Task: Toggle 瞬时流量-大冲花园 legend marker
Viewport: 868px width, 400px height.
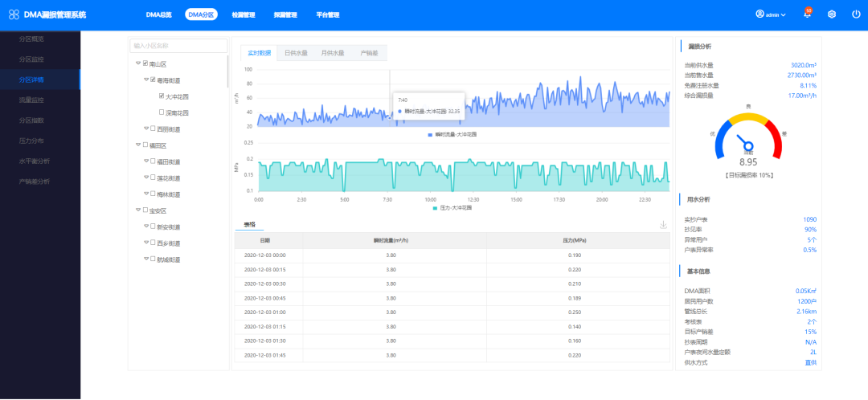Action: click(x=430, y=134)
